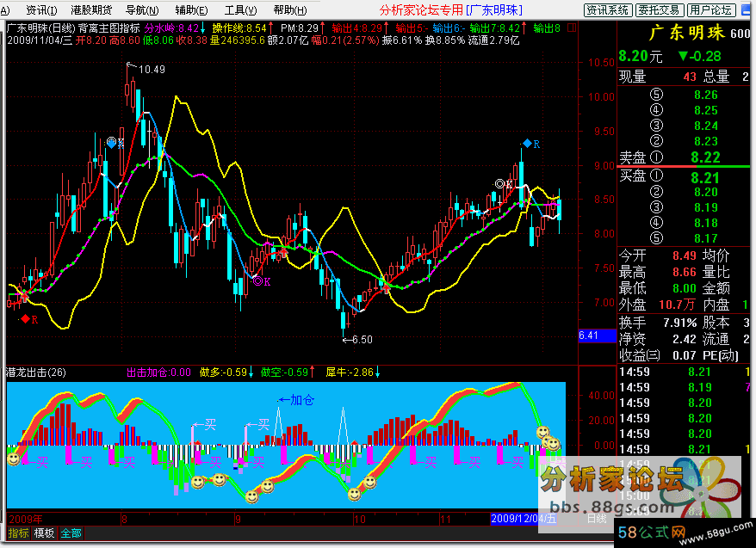Click the 广东明珠 stock name in quote panel
This screenshot has height=548, width=756.
687,33
